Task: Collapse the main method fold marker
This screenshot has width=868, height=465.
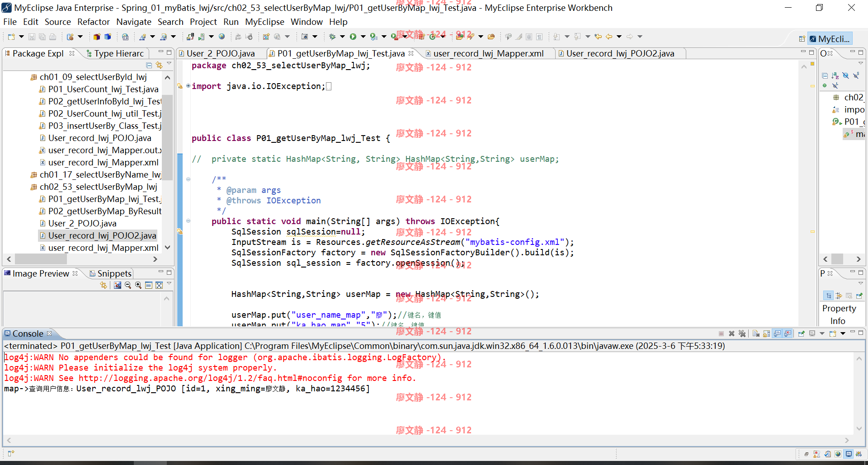Action: point(188,221)
